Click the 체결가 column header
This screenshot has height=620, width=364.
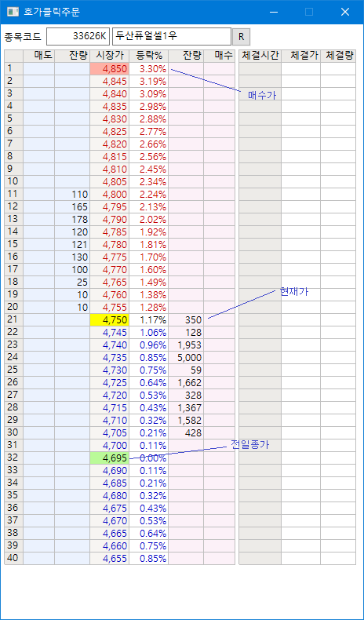tap(300, 57)
